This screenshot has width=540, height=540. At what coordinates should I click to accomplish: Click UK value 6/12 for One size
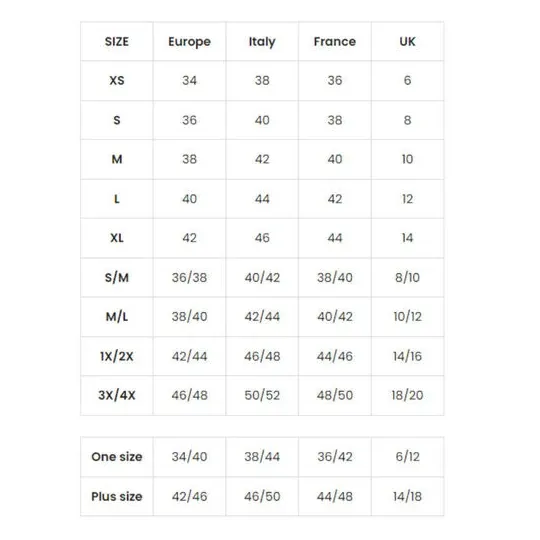tap(407, 457)
